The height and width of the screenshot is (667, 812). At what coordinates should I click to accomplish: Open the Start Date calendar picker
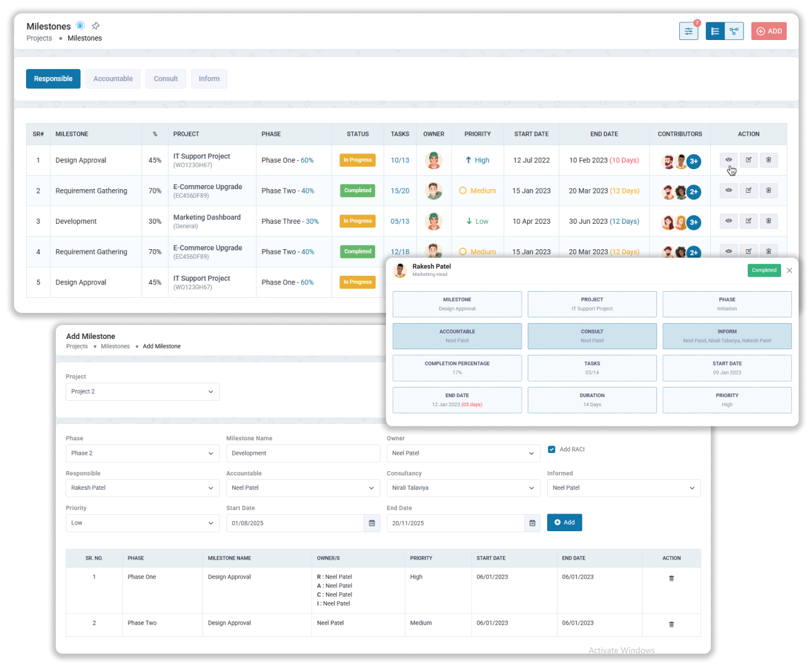pos(372,523)
